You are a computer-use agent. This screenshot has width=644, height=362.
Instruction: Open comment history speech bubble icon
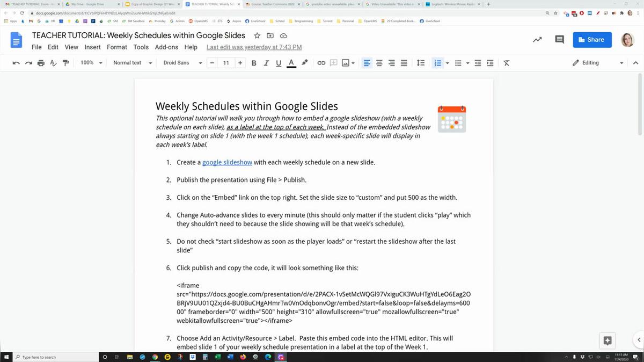pyautogui.click(x=559, y=40)
